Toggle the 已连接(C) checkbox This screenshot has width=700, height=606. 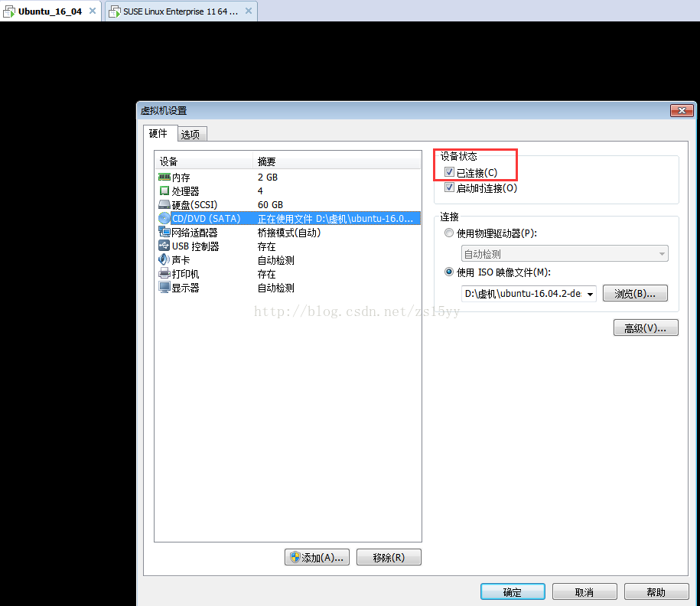tap(450, 172)
